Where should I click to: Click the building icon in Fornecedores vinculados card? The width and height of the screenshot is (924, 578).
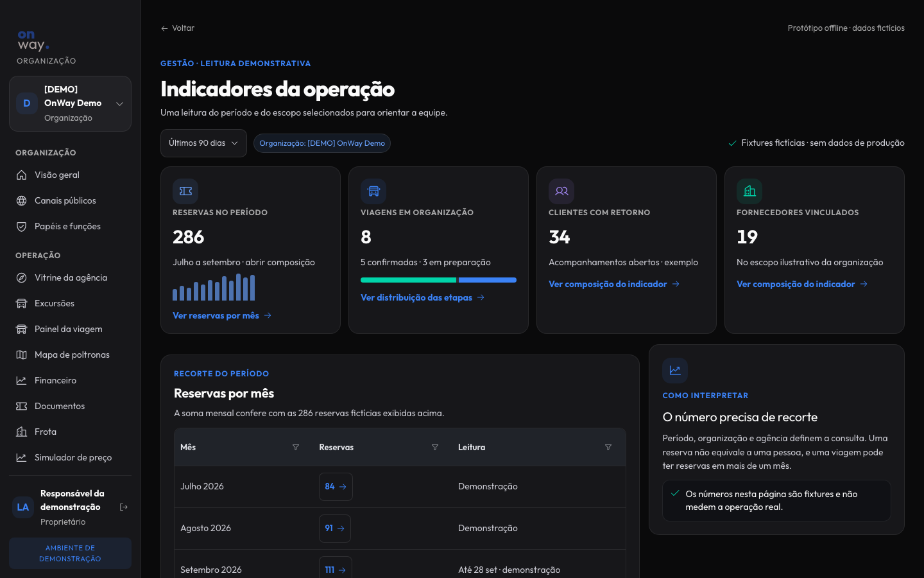coord(749,191)
